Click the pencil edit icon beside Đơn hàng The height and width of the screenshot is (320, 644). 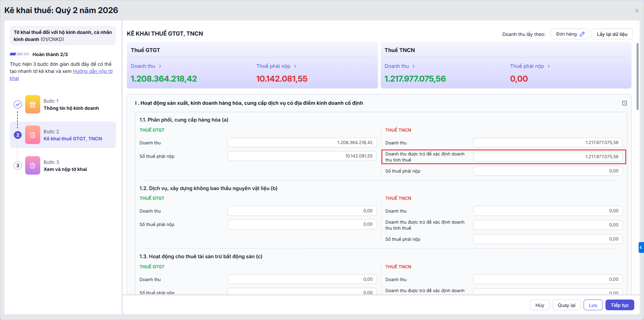582,34
